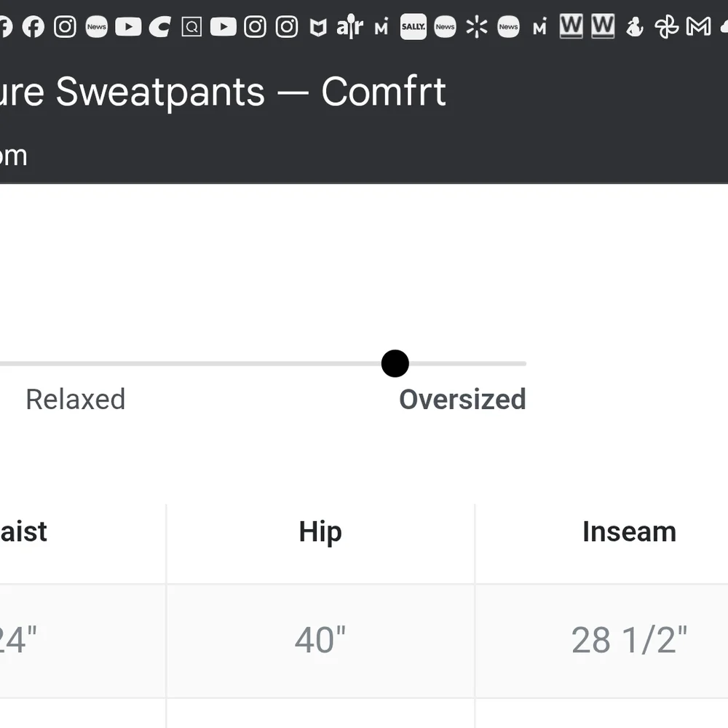
Task: Choose the Oversized fit option
Action: pos(462,399)
